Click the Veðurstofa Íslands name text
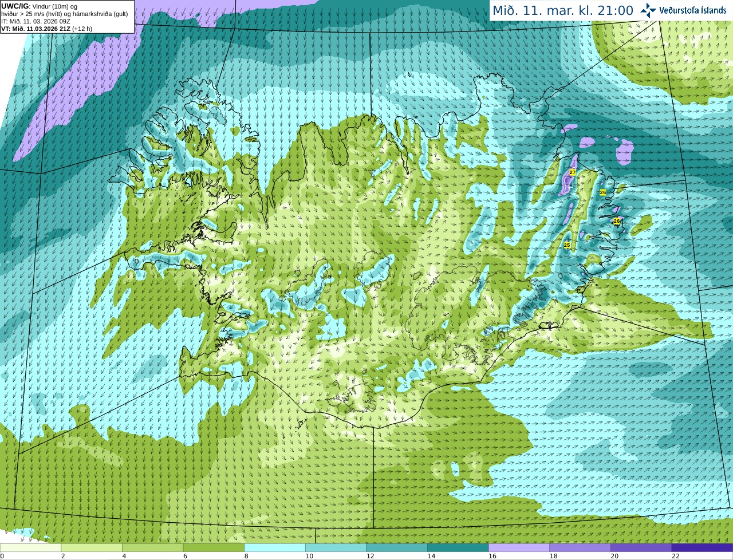733x560 pixels. [x=693, y=10]
